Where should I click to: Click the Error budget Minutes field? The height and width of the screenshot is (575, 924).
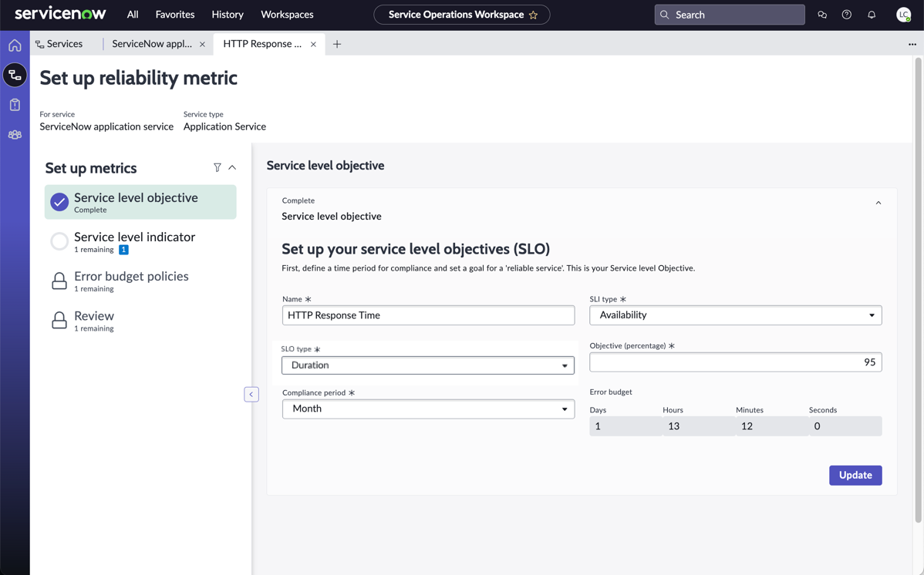(772, 426)
